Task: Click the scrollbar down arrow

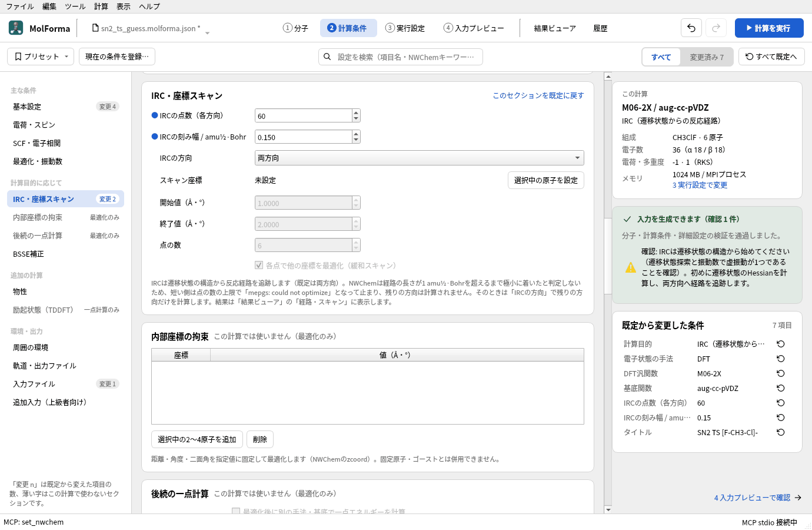Action: click(x=608, y=509)
